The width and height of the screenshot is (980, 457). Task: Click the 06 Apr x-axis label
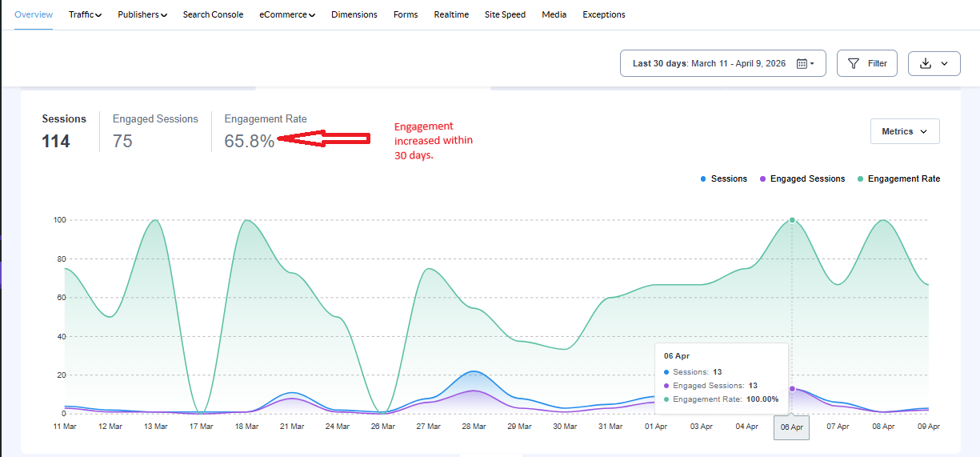tap(792, 427)
